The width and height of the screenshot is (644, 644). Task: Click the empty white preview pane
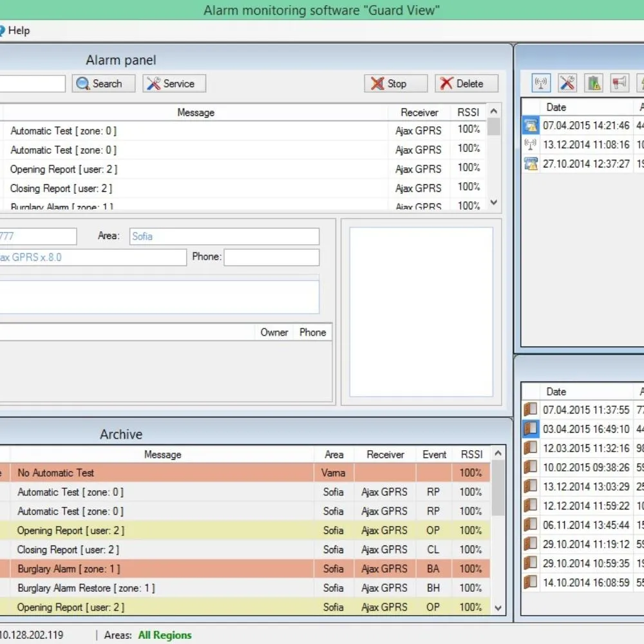click(x=421, y=312)
